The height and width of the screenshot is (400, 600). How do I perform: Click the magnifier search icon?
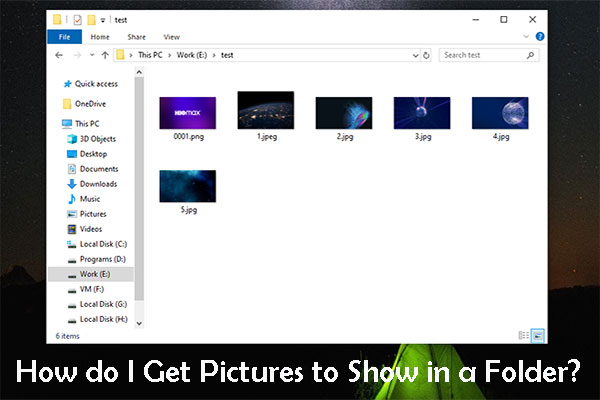coord(530,56)
